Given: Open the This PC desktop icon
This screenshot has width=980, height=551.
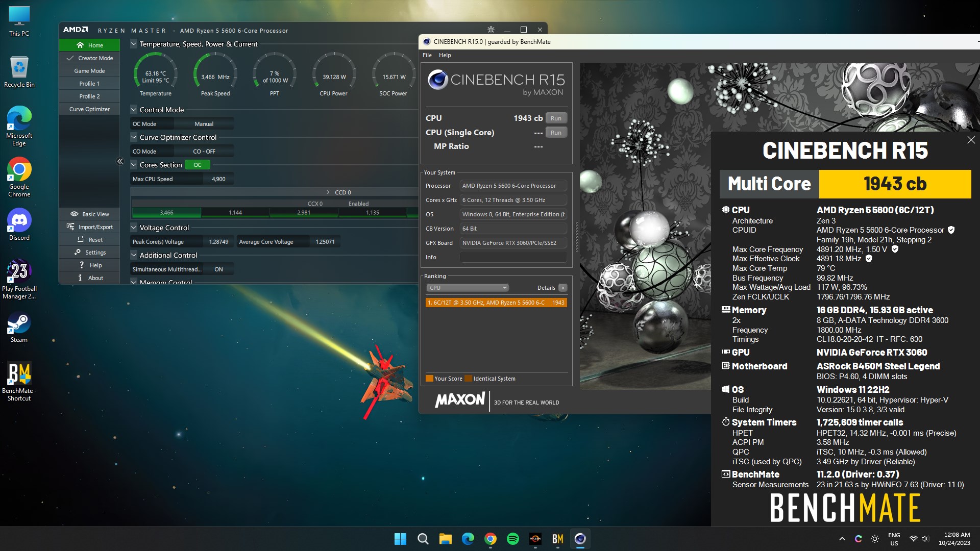Looking at the screenshot, I should pyautogui.click(x=19, y=21).
